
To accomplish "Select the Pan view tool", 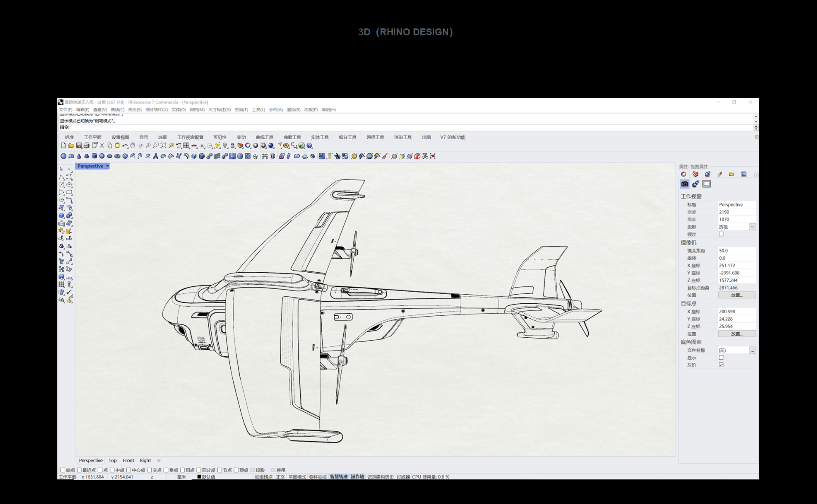I will [132, 146].
